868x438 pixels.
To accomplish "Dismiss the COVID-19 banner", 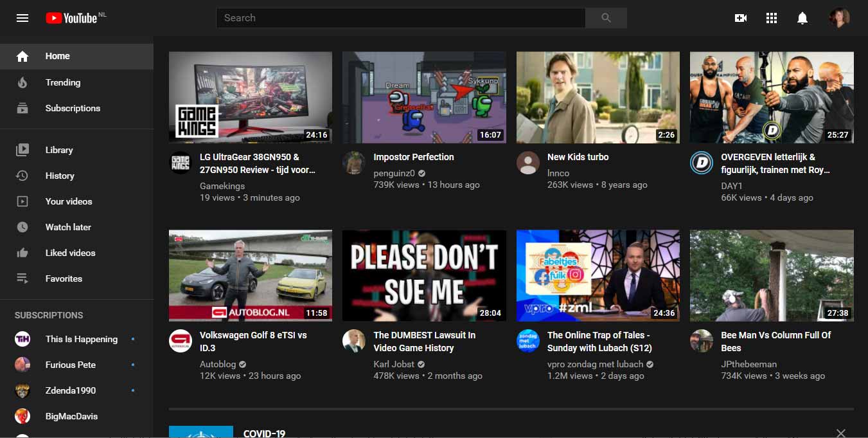I will 841,433.
